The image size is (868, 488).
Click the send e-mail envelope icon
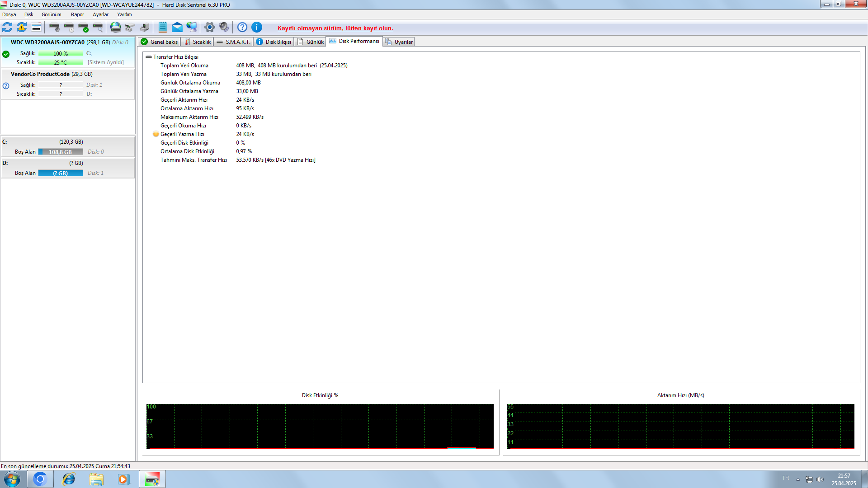[x=177, y=28]
